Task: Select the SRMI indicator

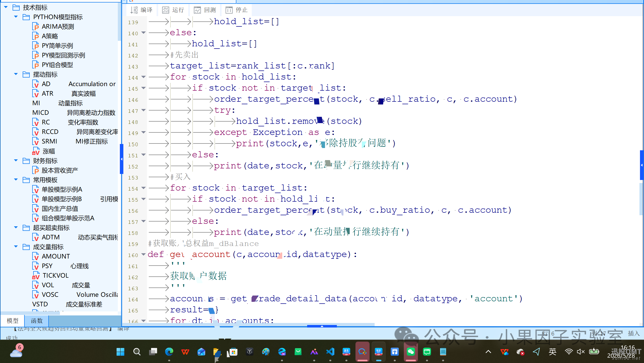Action: click(70, 141)
